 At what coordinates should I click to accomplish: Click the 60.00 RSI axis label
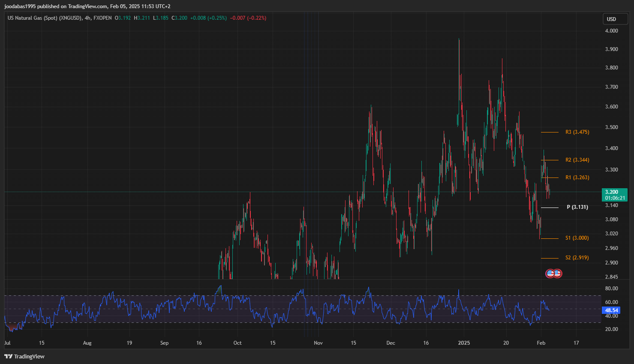(x=611, y=302)
